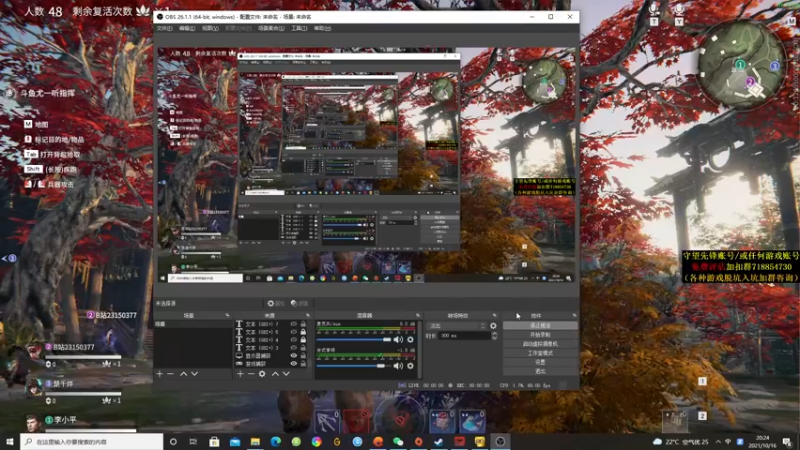Screen dimensions: 800x450
Task: Open settings gear of first mixer channel
Action: pyautogui.click(x=410, y=339)
